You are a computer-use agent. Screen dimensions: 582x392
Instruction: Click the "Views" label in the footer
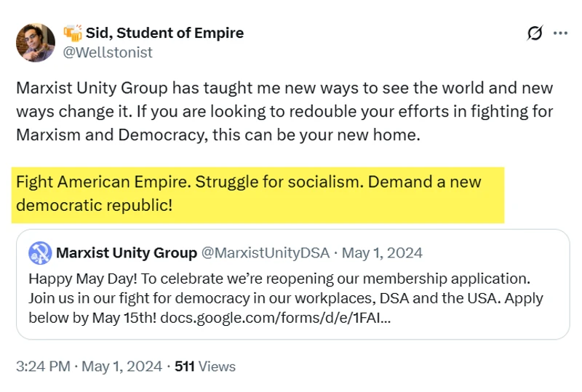[x=216, y=366]
